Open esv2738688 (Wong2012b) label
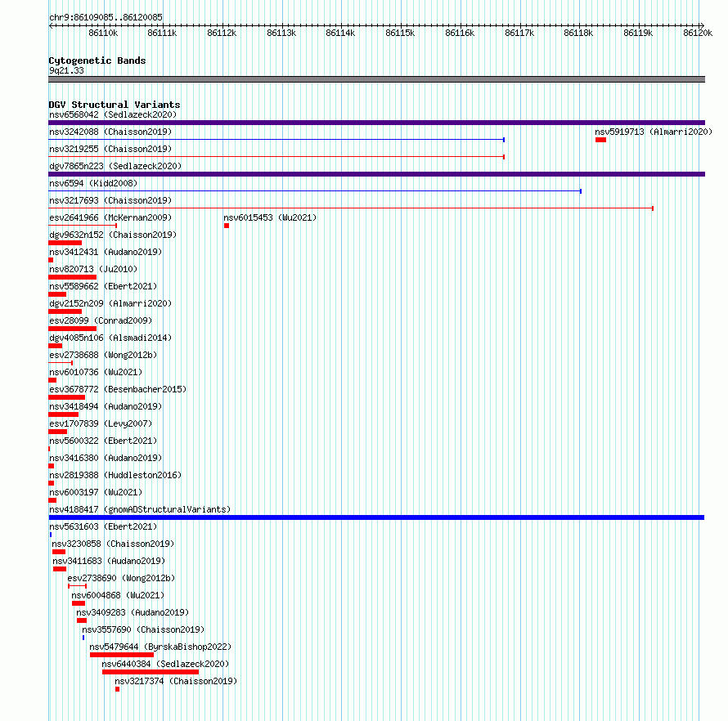Screen dimensions: 728x721 [103, 355]
